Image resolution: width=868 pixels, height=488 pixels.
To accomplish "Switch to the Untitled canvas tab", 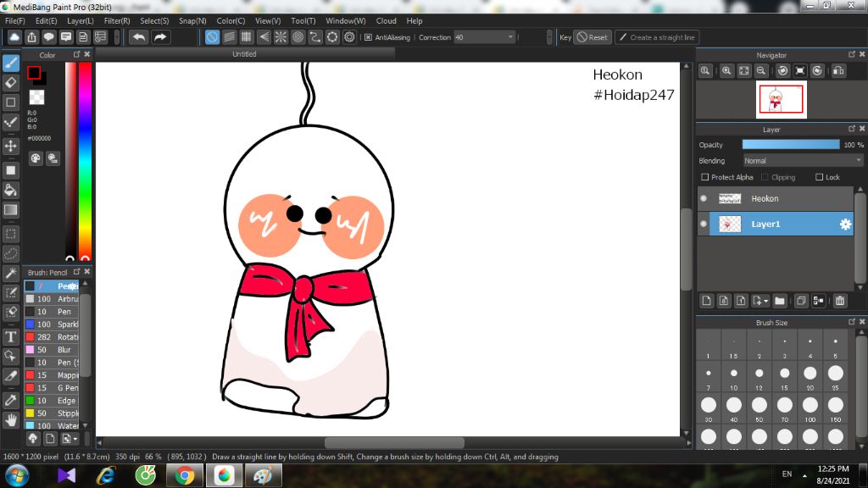I will (244, 53).
